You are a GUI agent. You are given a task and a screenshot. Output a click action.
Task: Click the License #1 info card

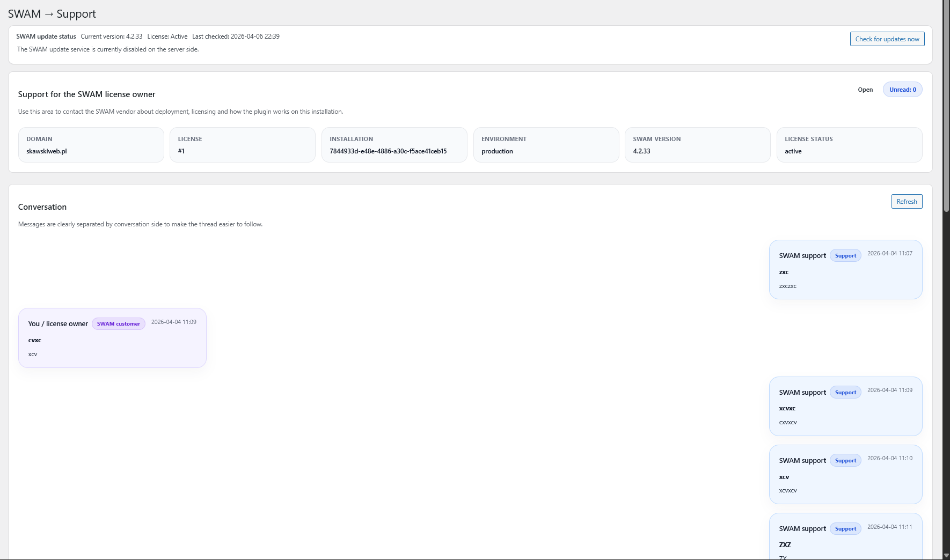click(242, 145)
